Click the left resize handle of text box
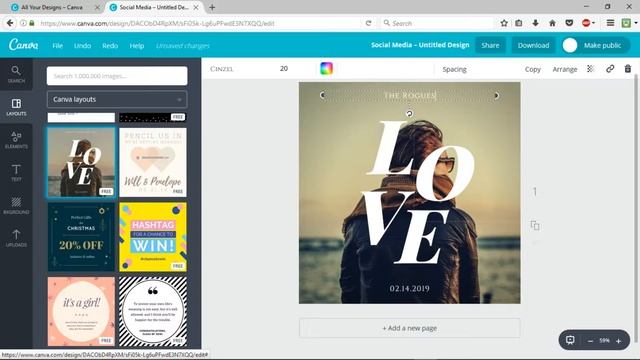 click(322, 95)
